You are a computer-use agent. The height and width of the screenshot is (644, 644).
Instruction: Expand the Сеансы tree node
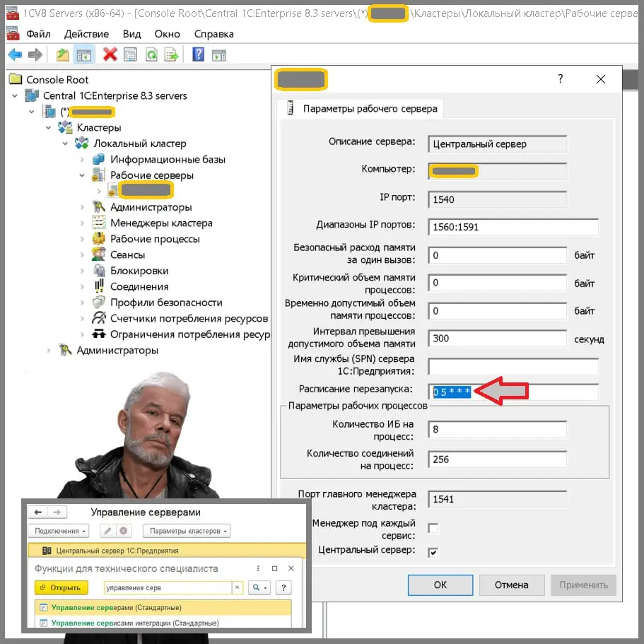point(82,254)
